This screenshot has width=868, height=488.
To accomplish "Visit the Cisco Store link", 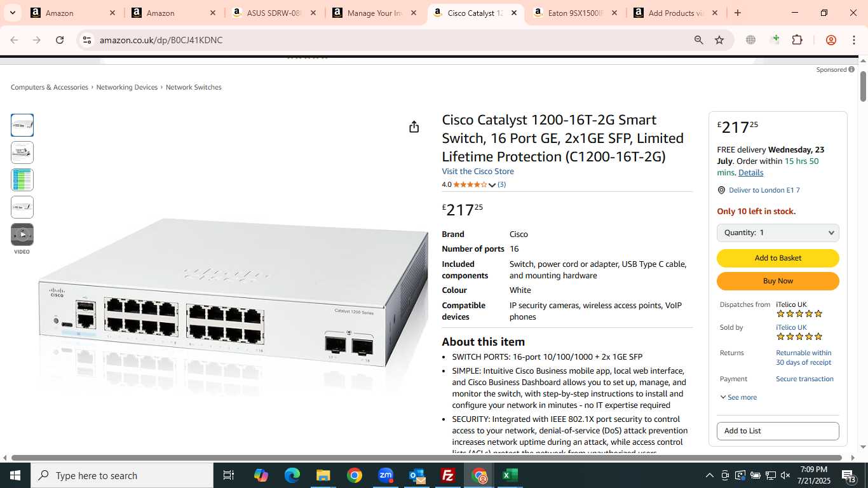I will click(x=478, y=172).
